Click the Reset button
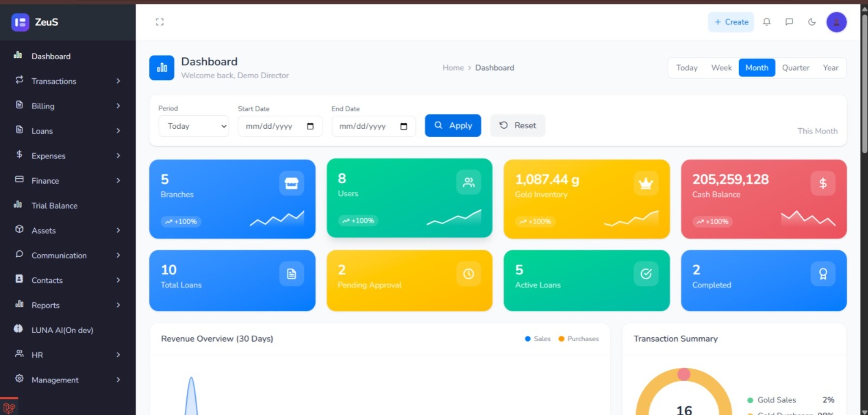 (x=517, y=125)
